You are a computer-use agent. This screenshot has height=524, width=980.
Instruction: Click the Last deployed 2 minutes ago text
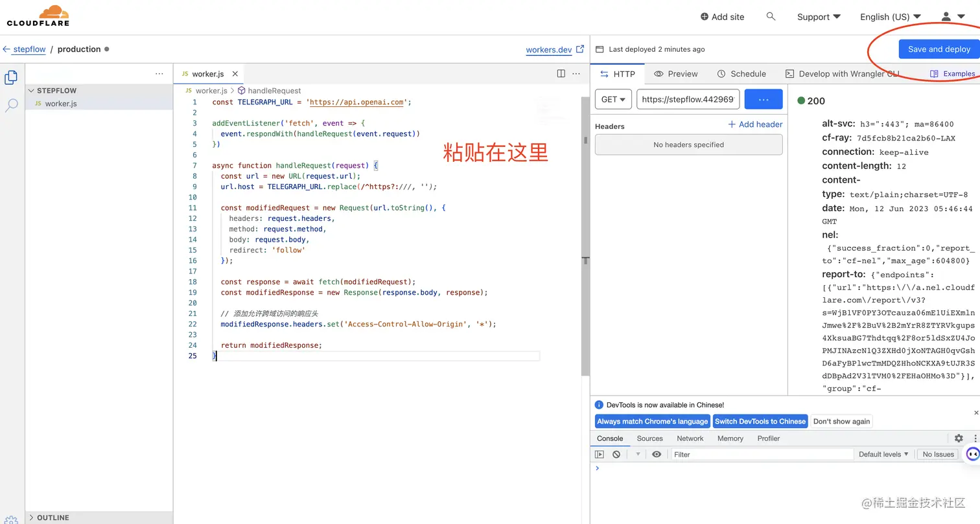(x=657, y=49)
